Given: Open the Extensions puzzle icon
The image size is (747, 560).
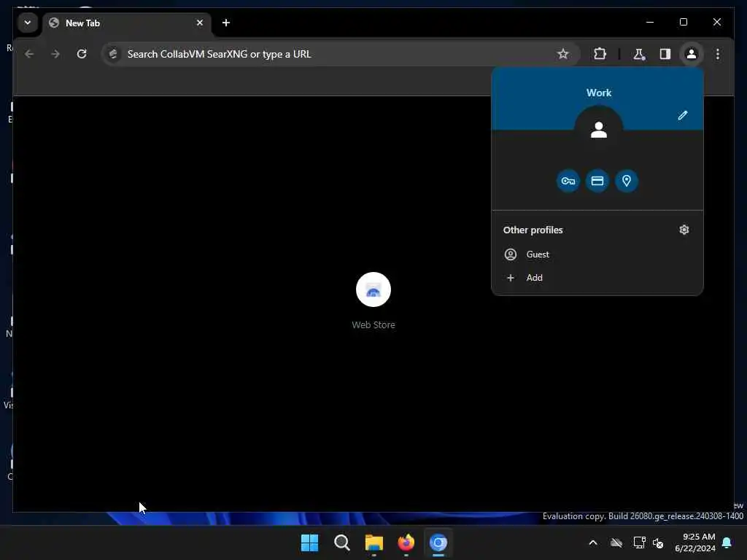Looking at the screenshot, I should coord(600,54).
